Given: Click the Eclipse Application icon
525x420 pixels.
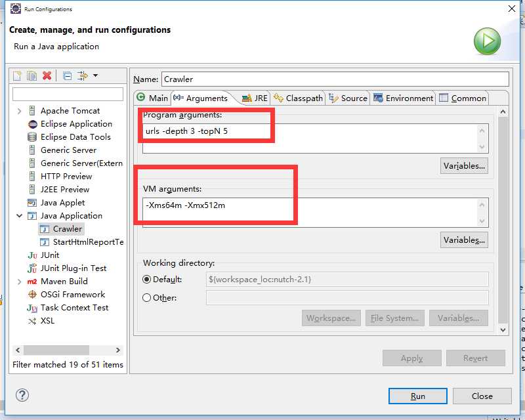Looking at the screenshot, I should click(x=32, y=124).
